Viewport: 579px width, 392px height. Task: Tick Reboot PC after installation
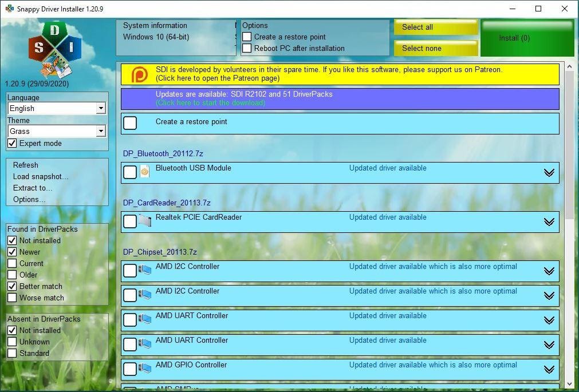[x=247, y=48]
